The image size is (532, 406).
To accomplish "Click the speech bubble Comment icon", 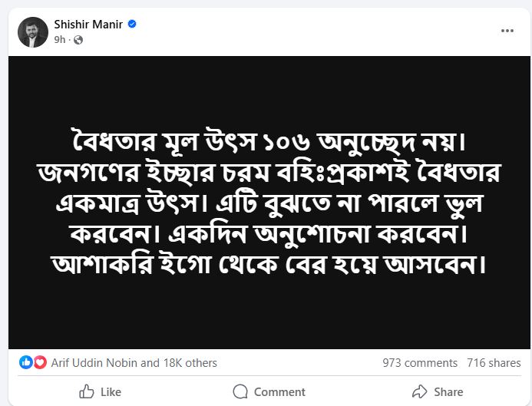I will (241, 391).
